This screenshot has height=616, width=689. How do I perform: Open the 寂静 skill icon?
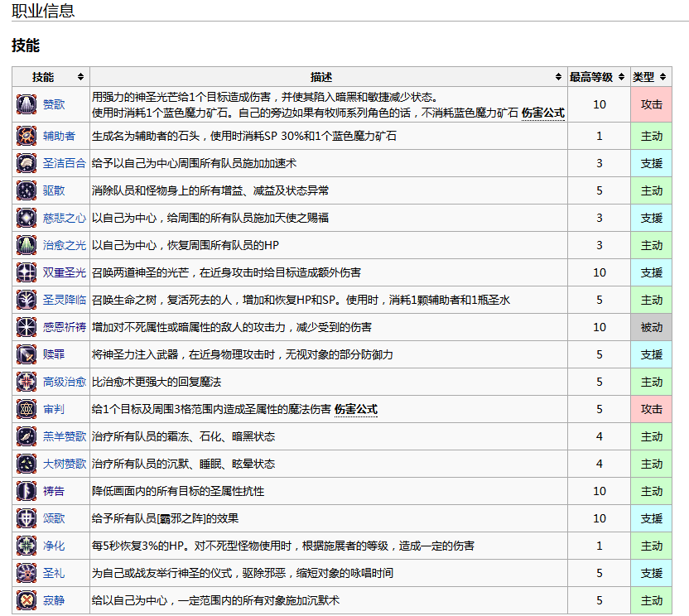(26, 600)
